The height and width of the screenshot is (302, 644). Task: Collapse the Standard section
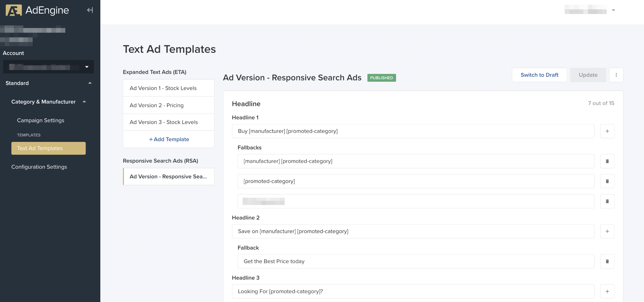click(x=90, y=83)
